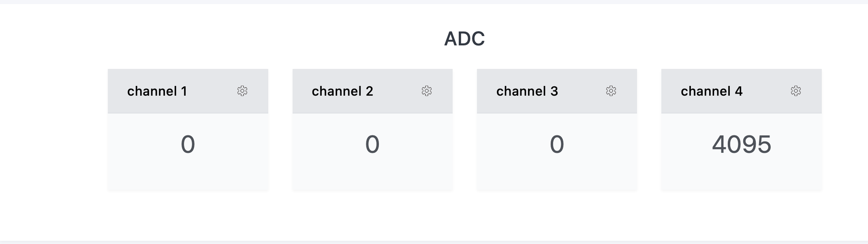Open channel 4 settings gear
The height and width of the screenshot is (244, 868).
click(x=796, y=91)
